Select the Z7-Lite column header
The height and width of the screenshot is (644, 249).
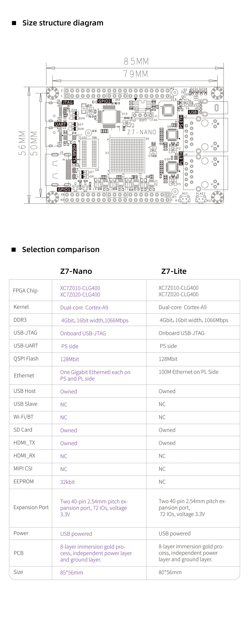pos(174,271)
